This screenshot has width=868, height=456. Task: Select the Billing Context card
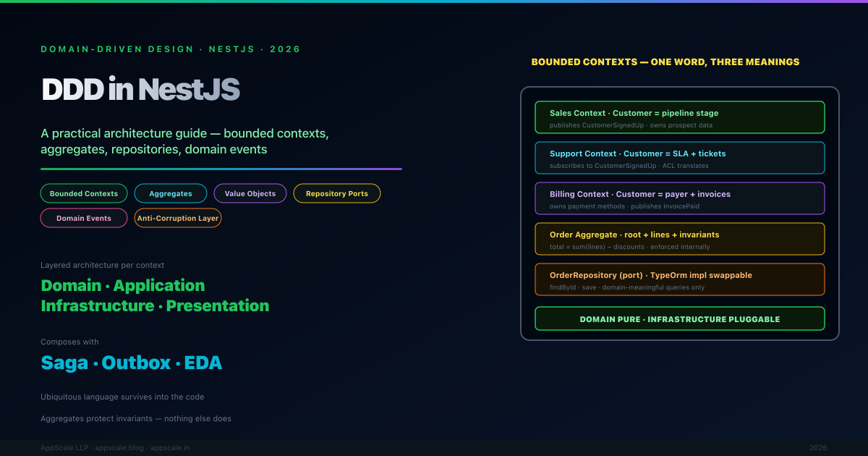tap(679, 198)
